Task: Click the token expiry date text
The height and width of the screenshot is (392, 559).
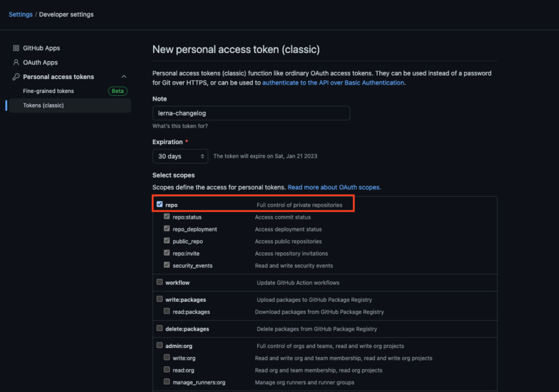Action: (x=266, y=156)
